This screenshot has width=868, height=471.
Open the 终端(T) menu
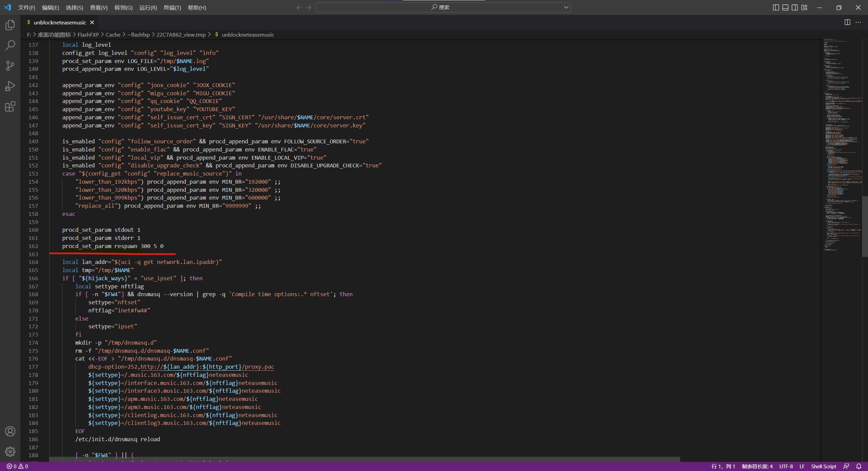(x=172, y=7)
